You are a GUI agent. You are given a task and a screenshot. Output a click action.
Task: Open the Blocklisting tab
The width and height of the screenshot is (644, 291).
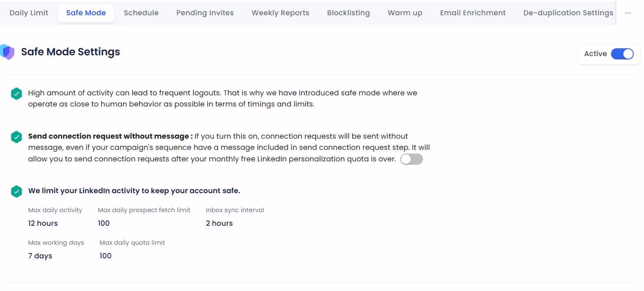[348, 13]
